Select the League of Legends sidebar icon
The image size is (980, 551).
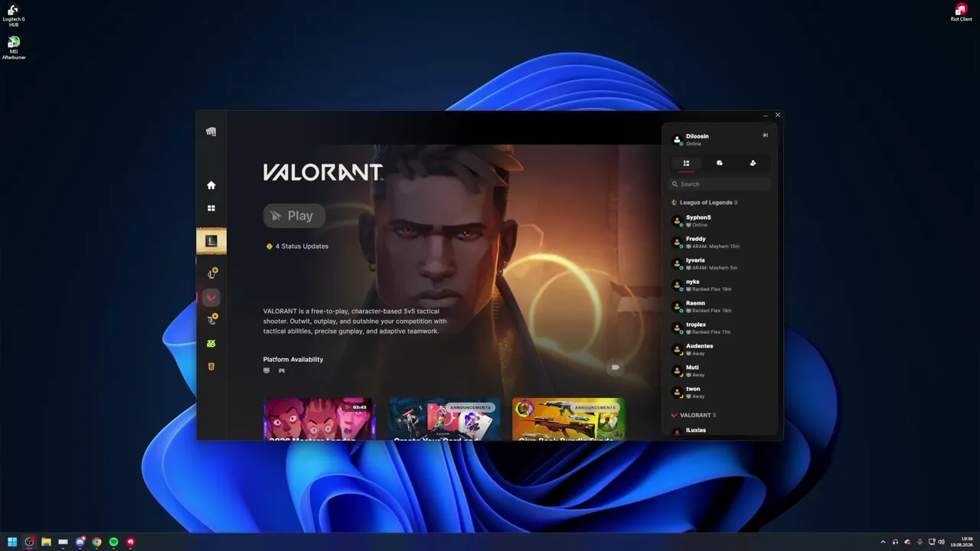tap(211, 241)
